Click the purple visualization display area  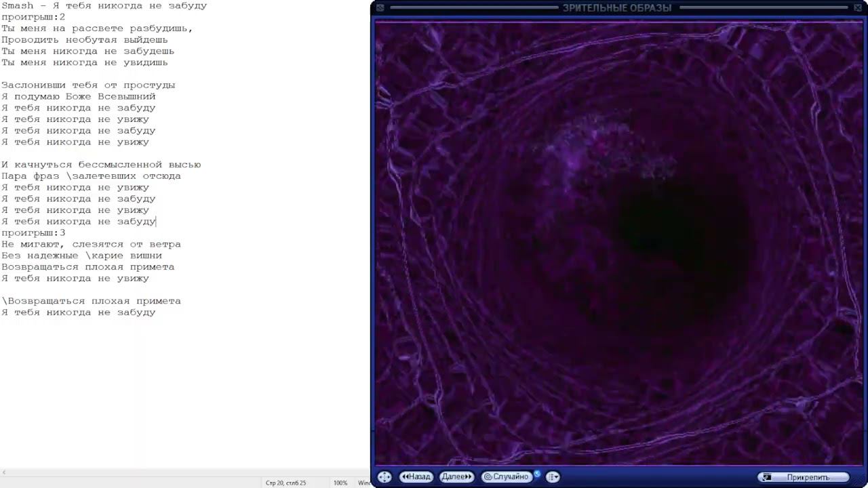tap(619, 243)
